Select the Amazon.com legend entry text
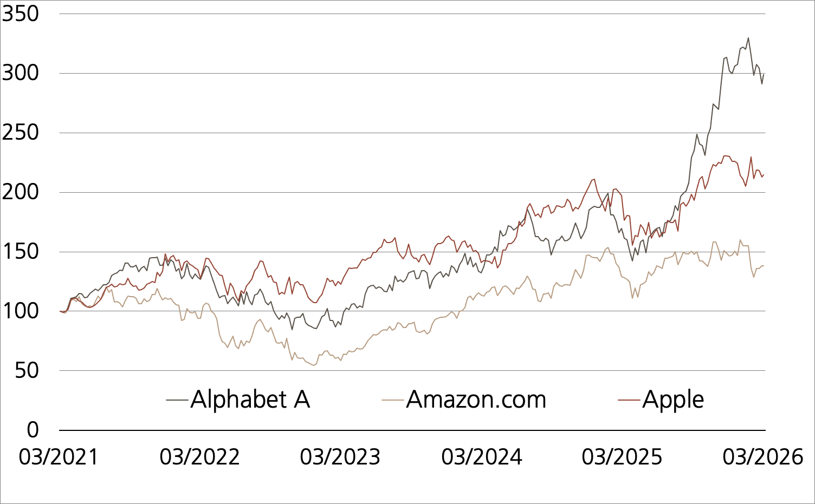This screenshot has width=815, height=504. tap(476, 400)
